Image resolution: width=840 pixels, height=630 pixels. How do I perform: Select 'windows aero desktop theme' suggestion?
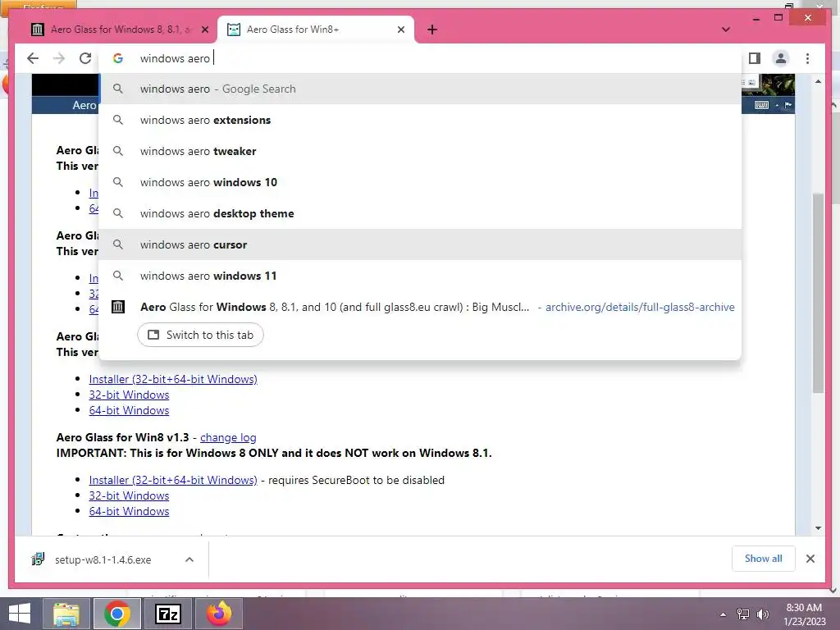tap(420, 213)
